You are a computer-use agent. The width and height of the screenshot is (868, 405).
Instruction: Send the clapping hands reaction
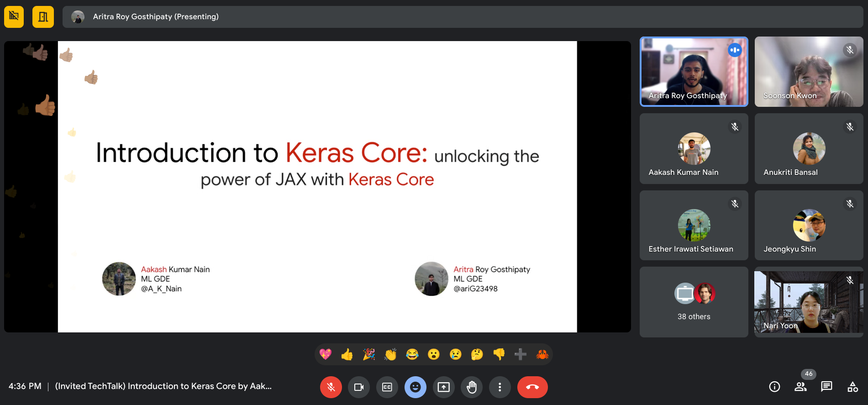pos(390,354)
